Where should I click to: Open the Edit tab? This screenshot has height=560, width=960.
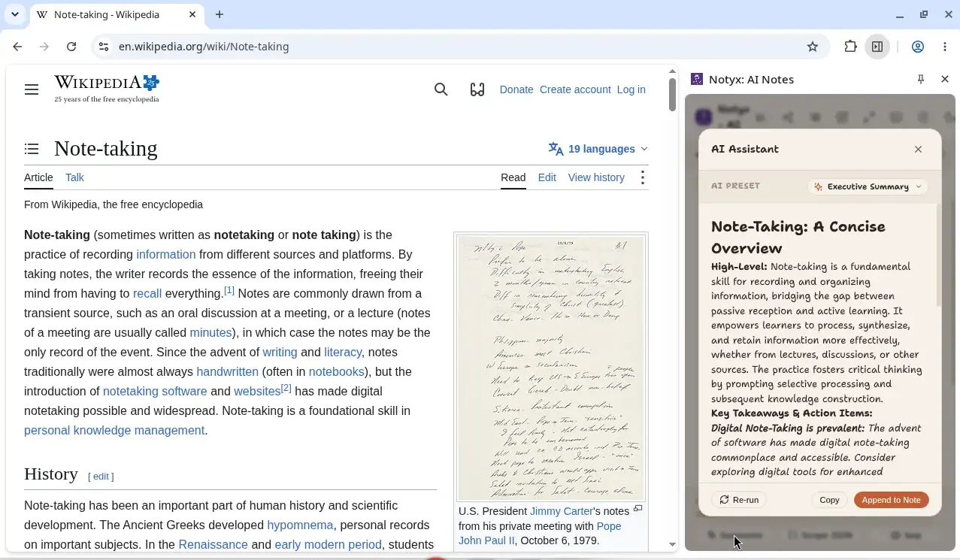pos(547,177)
